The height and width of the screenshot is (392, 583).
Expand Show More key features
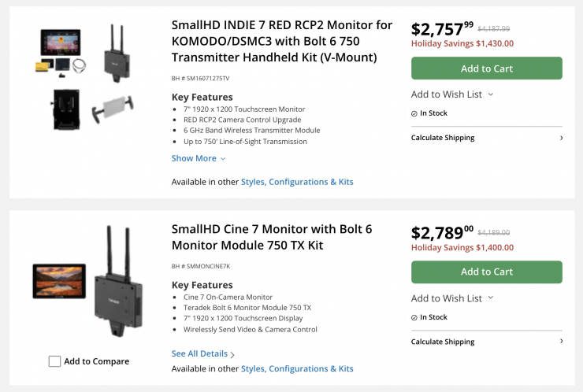coord(199,158)
